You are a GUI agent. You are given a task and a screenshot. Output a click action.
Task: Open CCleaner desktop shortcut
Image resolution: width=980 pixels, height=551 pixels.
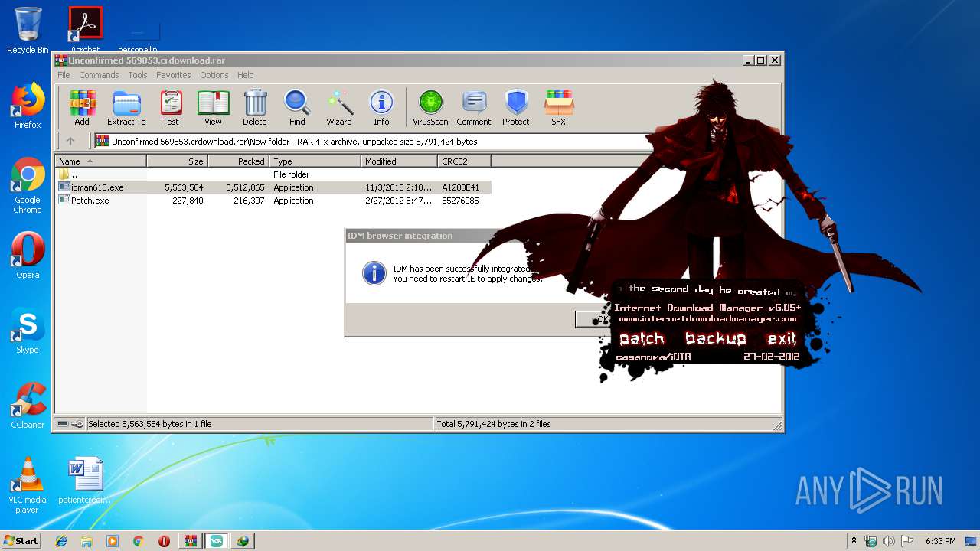(28, 406)
